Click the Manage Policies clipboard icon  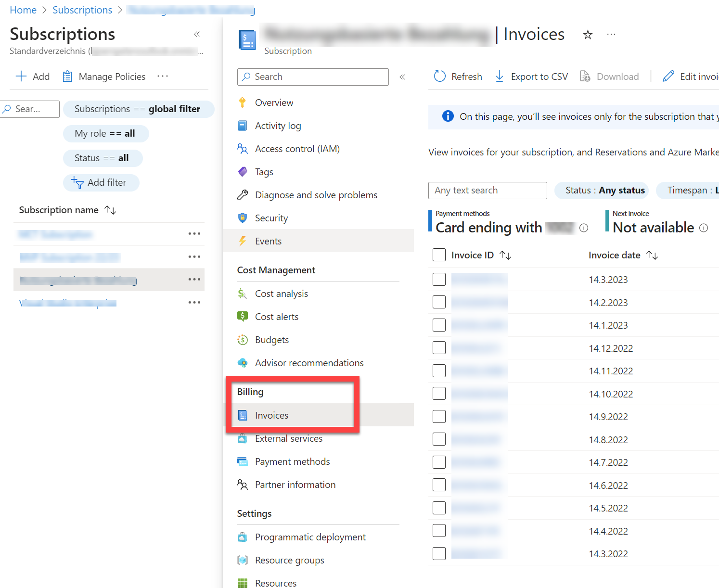pos(67,77)
